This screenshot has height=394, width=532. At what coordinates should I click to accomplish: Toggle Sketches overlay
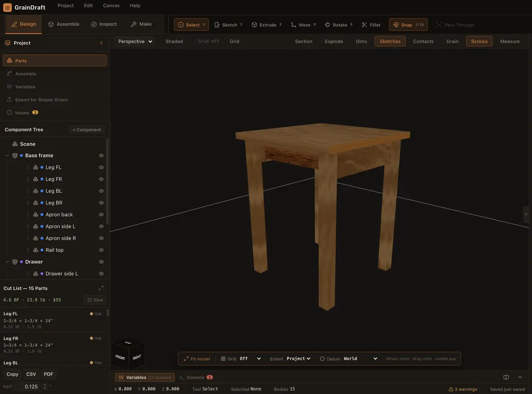pyautogui.click(x=390, y=41)
